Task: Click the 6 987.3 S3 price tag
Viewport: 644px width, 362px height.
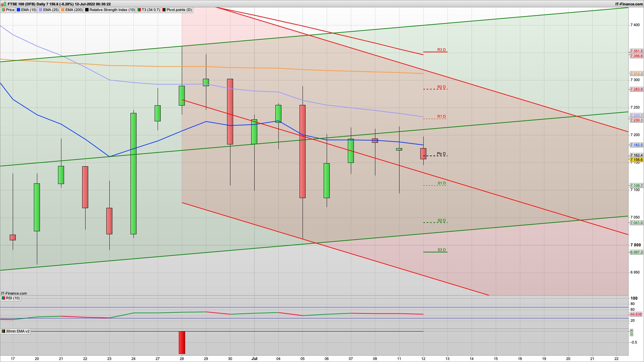Action: 636,252
